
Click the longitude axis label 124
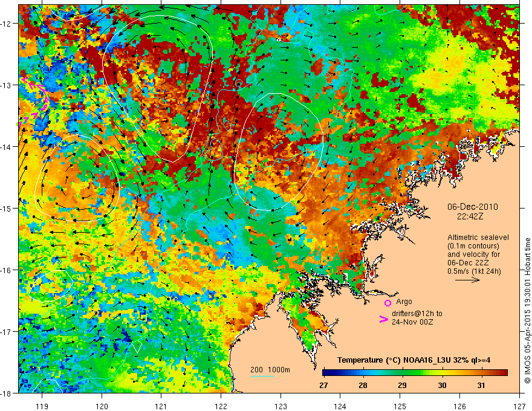click(340, 406)
